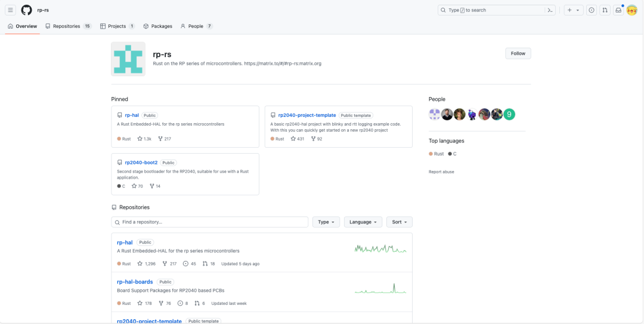
Task: Open the 45 issues of rp-hal
Action: 190,264
